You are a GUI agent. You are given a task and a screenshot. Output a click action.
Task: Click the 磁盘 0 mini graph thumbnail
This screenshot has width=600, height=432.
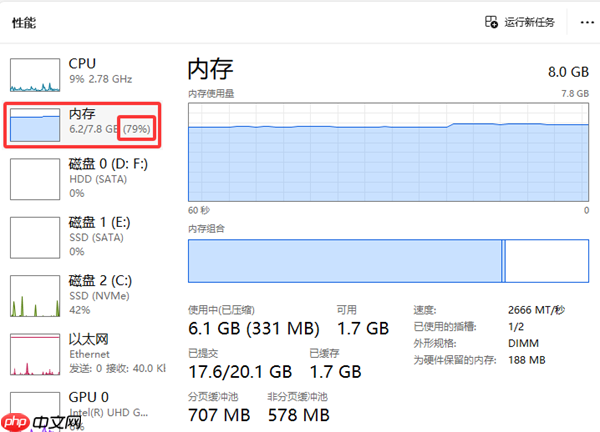coord(35,178)
